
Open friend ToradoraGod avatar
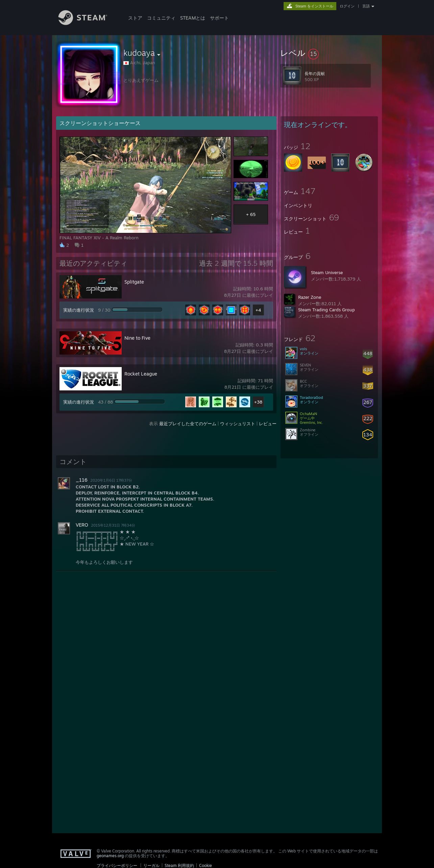pyautogui.click(x=291, y=402)
